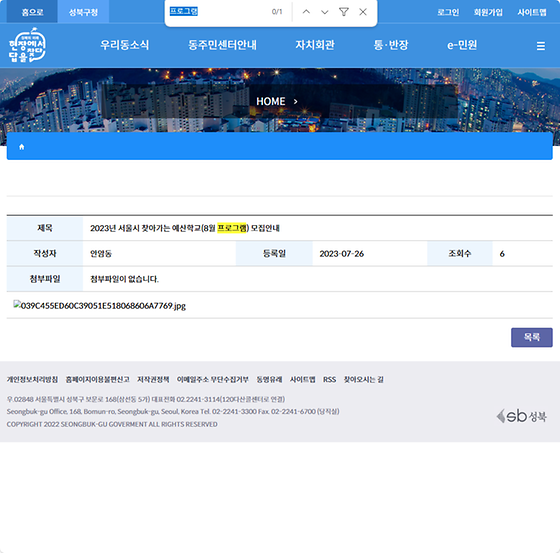
Task: Open the 우리동소식 menu
Action: tap(124, 45)
